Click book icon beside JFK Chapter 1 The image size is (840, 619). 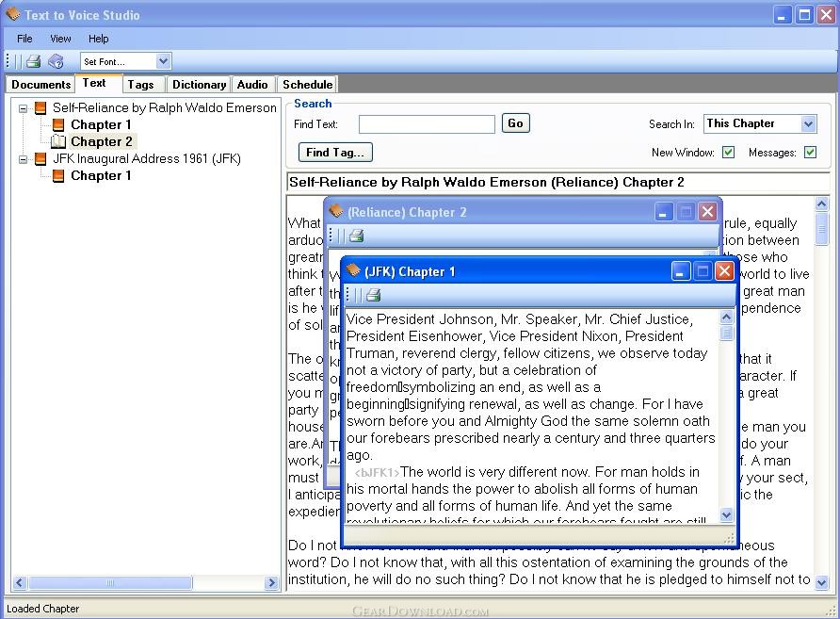pyautogui.click(x=58, y=176)
